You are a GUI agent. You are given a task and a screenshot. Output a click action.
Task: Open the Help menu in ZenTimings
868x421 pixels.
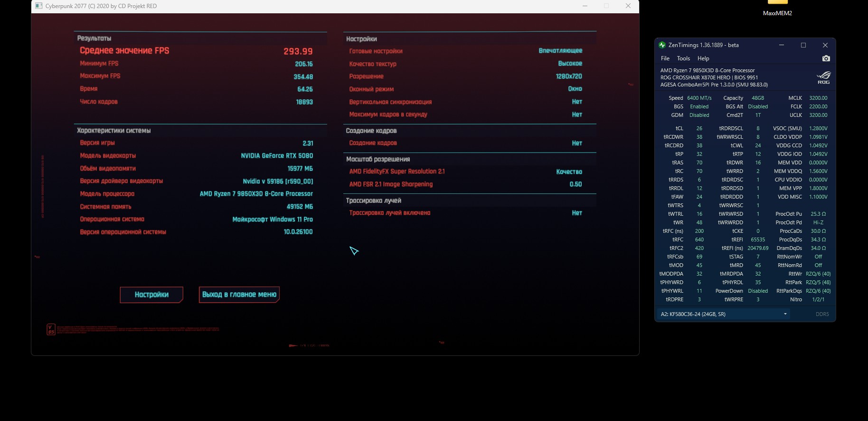[703, 58]
